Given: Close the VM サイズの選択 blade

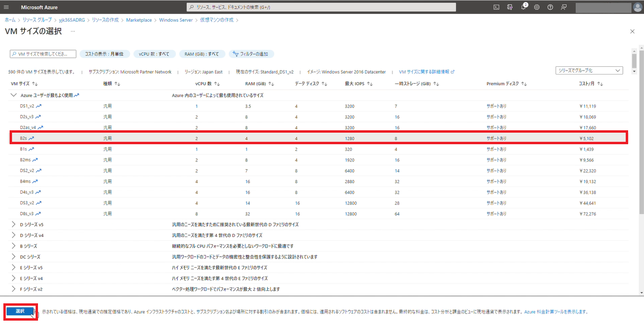Looking at the screenshot, I should coord(632,31).
